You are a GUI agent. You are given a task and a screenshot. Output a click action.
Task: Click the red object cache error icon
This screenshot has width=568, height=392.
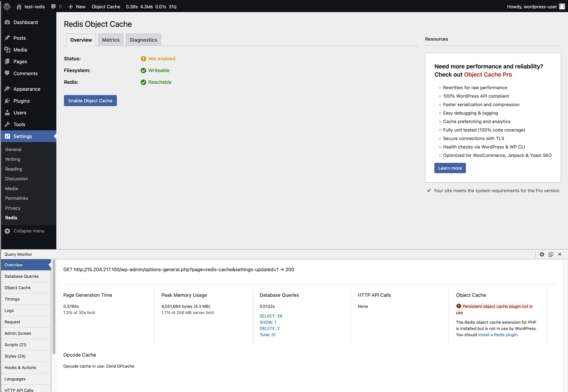pyautogui.click(x=459, y=306)
